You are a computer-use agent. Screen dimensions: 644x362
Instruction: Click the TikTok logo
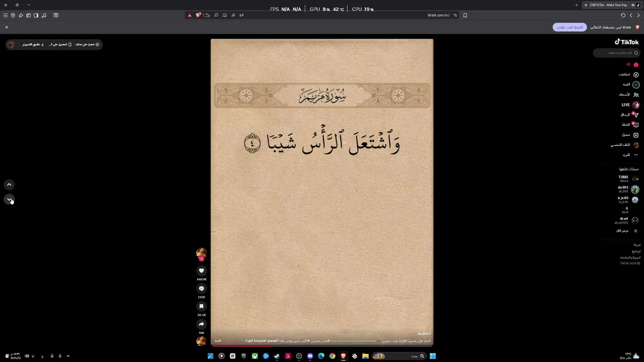626,42
